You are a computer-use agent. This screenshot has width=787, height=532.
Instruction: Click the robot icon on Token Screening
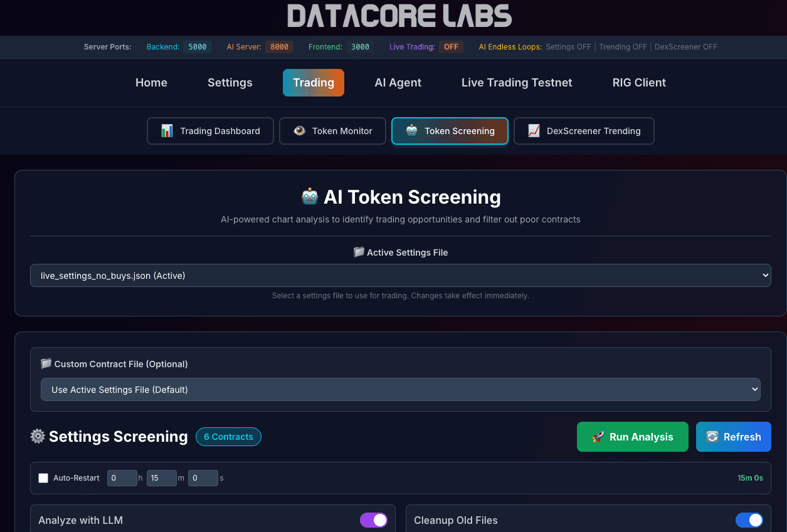click(x=411, y=131)
